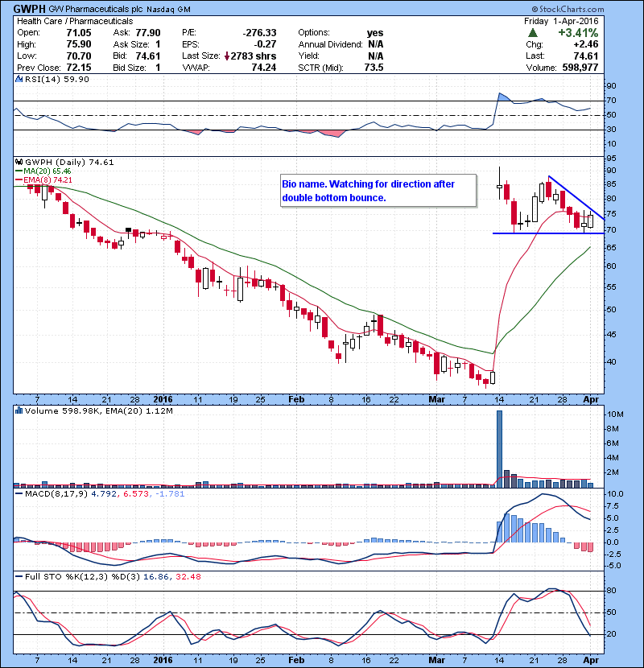Click the SCTR (Mid) value 73.5

point(374,68)
